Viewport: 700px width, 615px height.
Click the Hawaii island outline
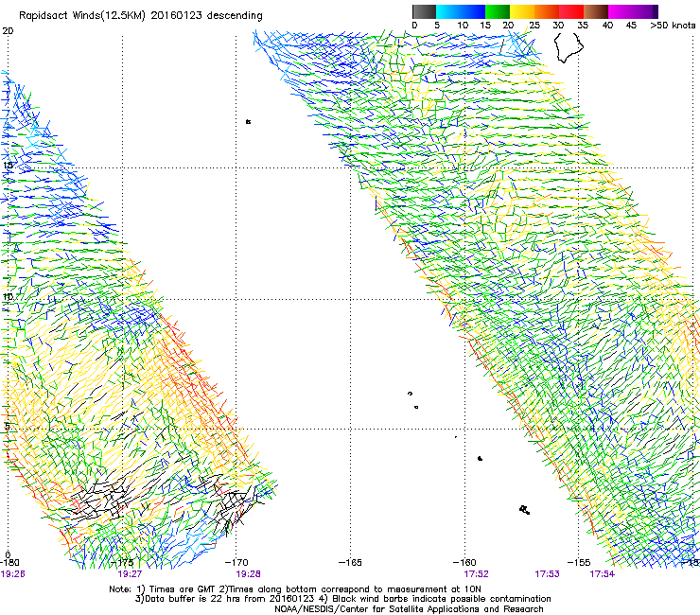click(569, 48)
